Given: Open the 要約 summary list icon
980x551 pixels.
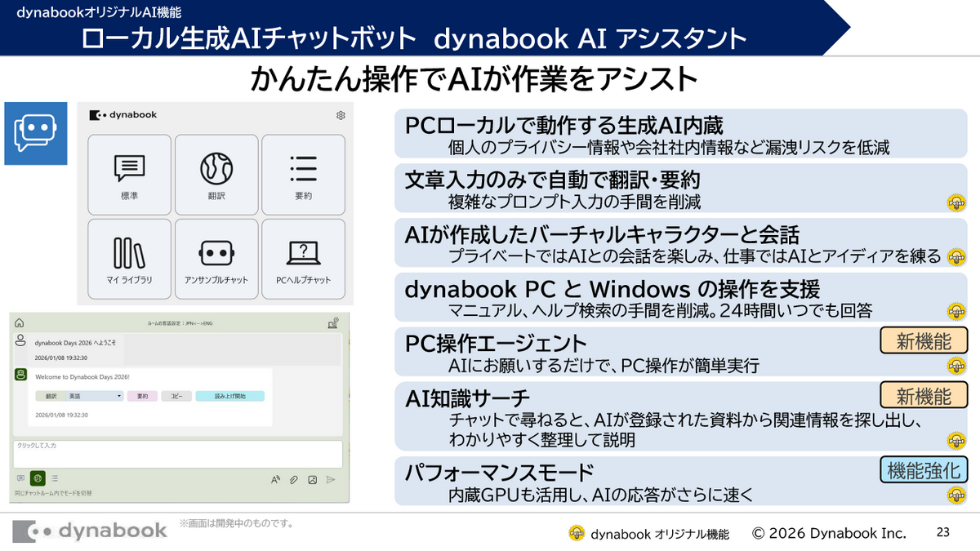Looking at the screenshot, I should (x=302, y=175).
